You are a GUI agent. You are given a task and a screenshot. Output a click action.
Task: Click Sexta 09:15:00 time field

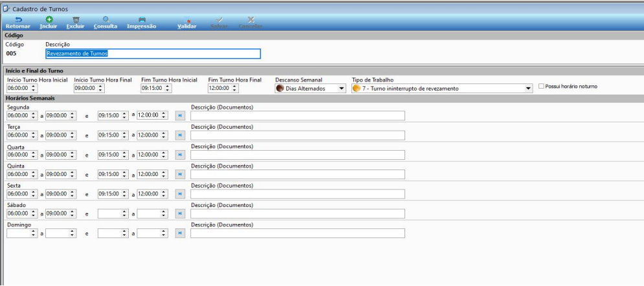[x=113, y=194]
